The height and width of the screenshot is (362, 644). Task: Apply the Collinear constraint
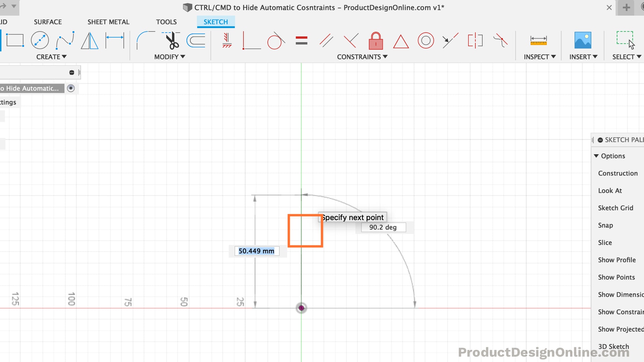[x=450, y=41]
